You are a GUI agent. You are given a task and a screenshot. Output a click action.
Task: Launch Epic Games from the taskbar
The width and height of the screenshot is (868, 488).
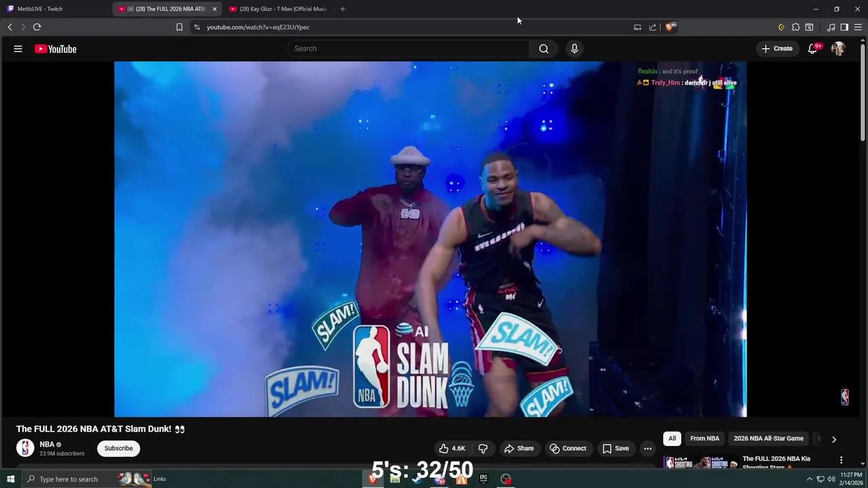point(484,479)
